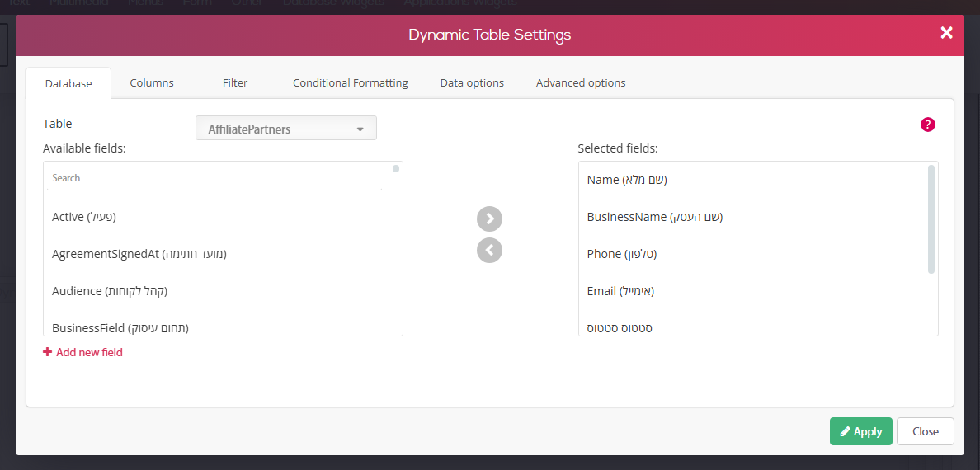Move field to selected with right arrow
Viewport: 980px width, 470px height.
pyautogui.click(x=489, y=219)
